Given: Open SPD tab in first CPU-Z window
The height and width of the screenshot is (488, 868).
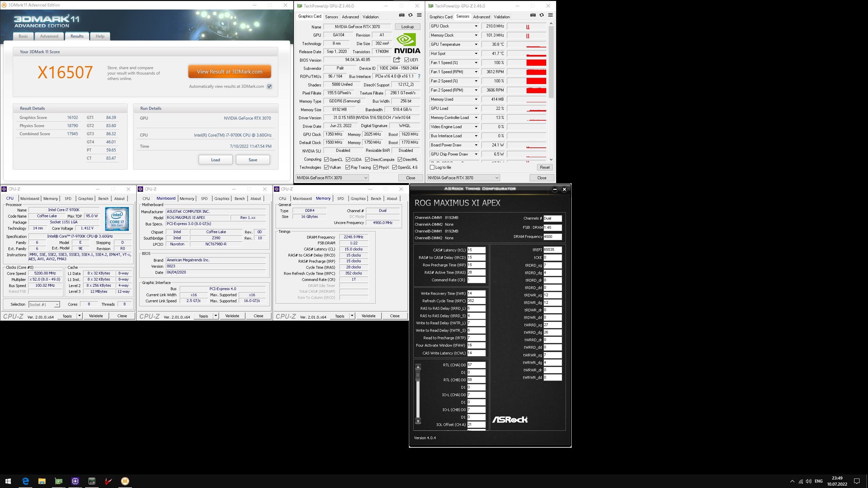Looking at the screenshot, I should (x=68, y=199).
